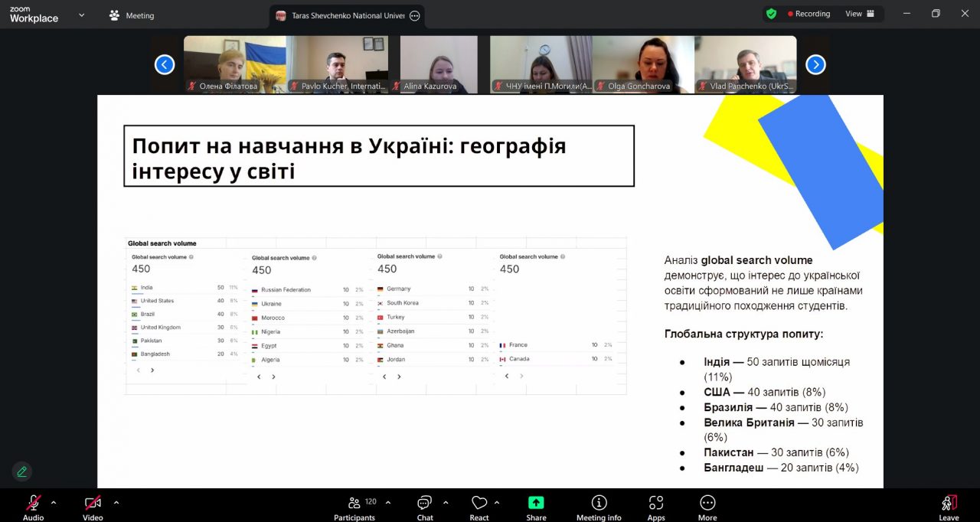Screen dimensions: 980x522
Task: Leave the meeting
Action: (949, 504)
